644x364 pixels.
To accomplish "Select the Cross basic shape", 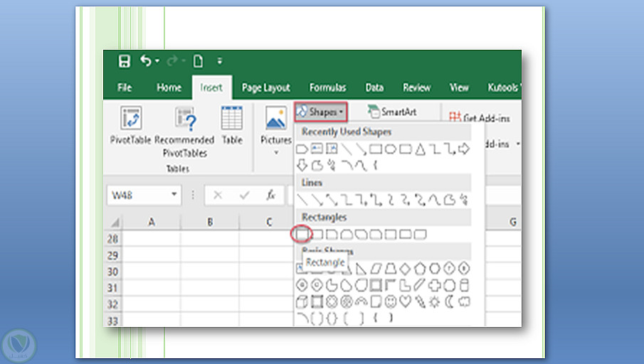I will tap(435, 285).
